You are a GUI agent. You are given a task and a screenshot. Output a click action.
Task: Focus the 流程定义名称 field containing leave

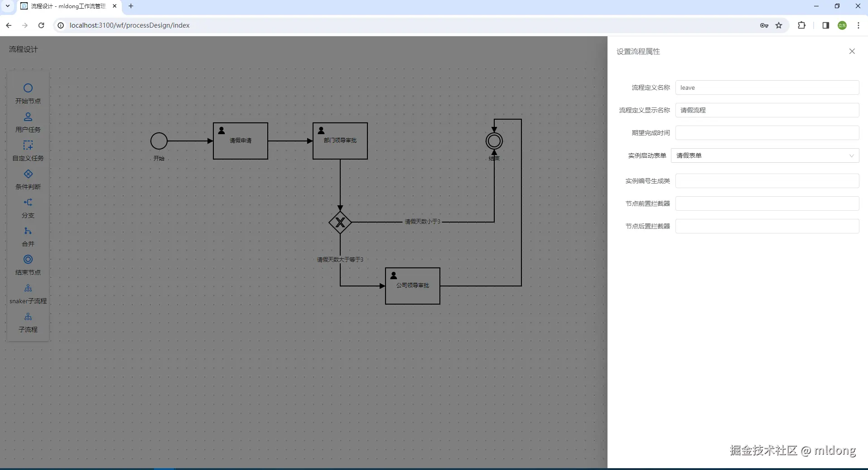click(767, 87)
